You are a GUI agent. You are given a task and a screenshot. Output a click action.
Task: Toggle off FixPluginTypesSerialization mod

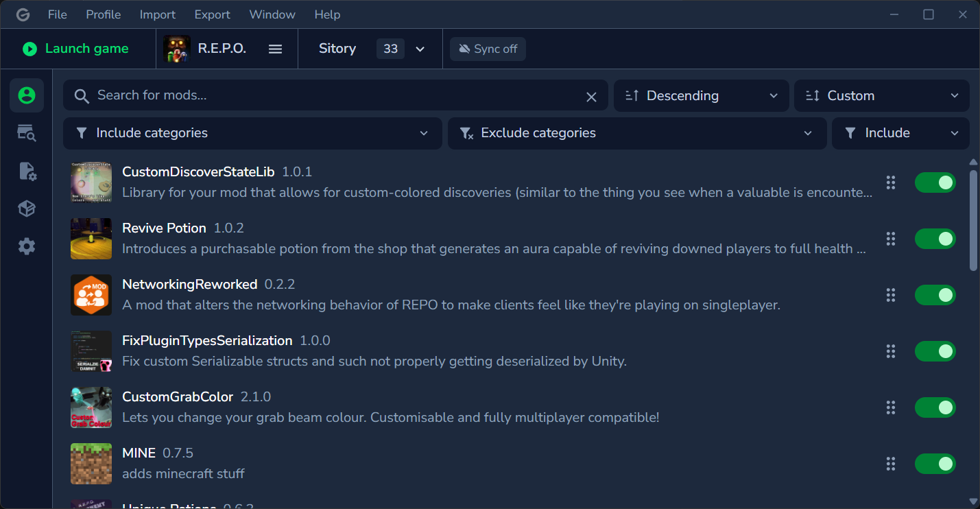pos(935,351)
